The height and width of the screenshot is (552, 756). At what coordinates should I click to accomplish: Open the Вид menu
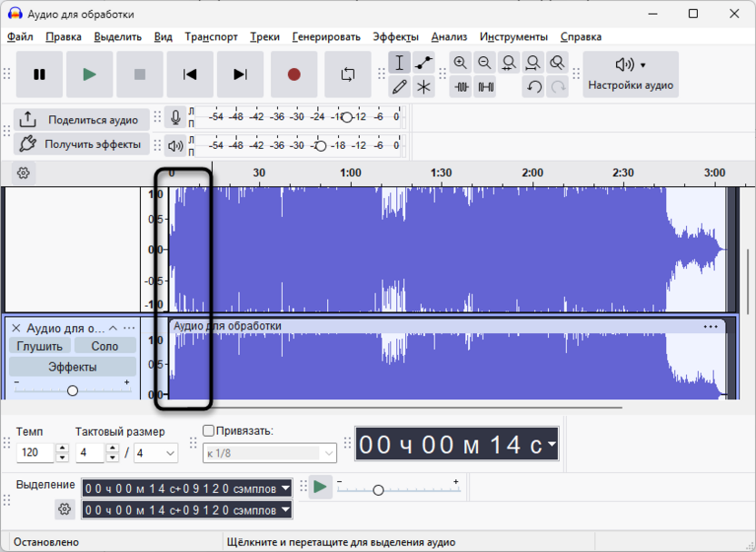tap(163, 36)
